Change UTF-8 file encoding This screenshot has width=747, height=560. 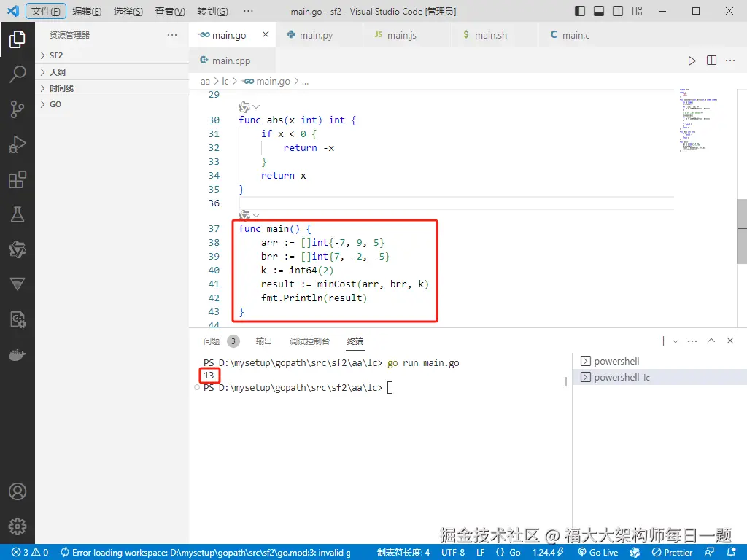(x=452, y=553)
